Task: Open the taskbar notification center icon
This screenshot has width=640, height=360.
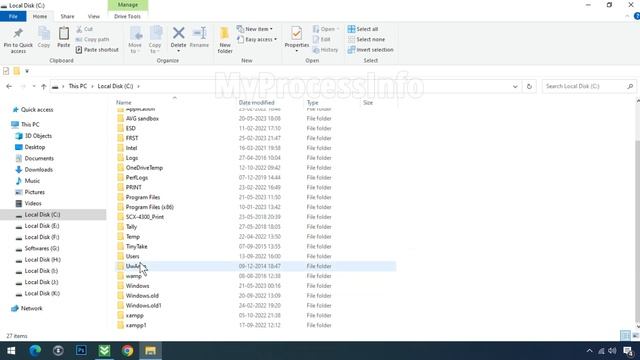Action: coord(629,351)
